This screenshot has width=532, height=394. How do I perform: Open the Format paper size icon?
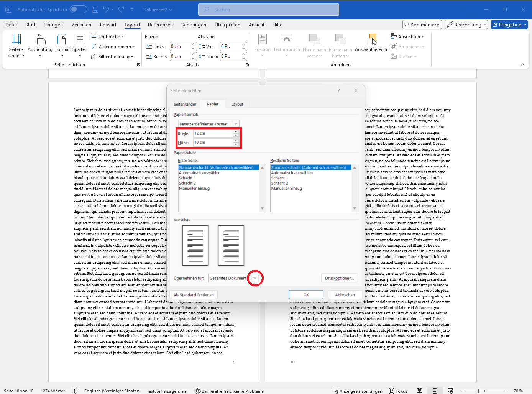(x=62, y=46)
